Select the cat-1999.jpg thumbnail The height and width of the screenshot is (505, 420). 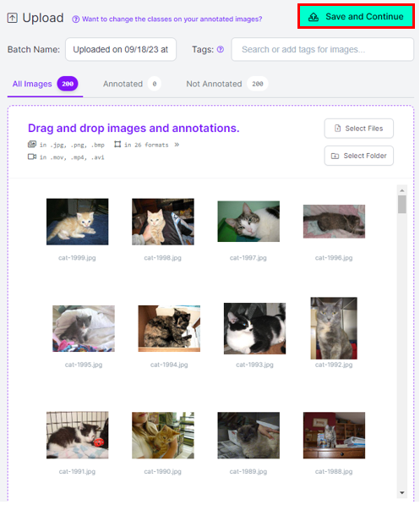77,222
